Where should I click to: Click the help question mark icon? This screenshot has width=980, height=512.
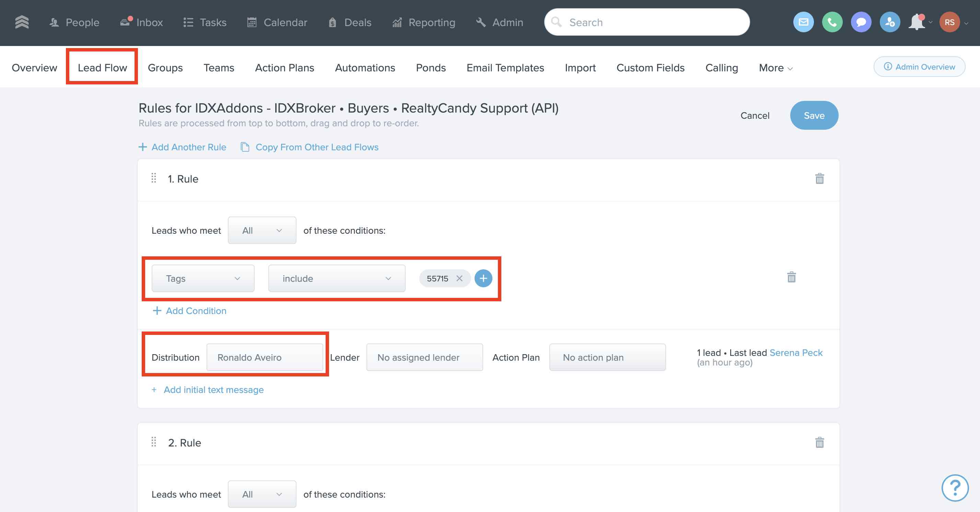point(955,488)
